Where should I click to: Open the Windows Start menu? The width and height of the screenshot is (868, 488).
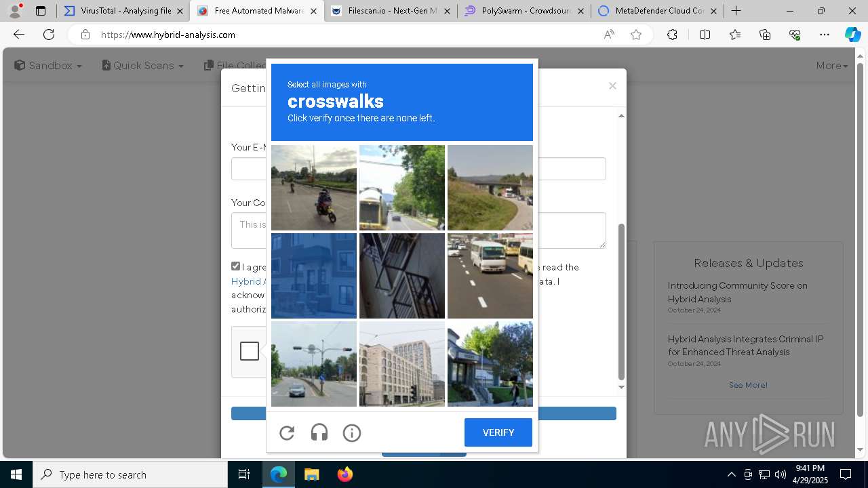point(16,474)
